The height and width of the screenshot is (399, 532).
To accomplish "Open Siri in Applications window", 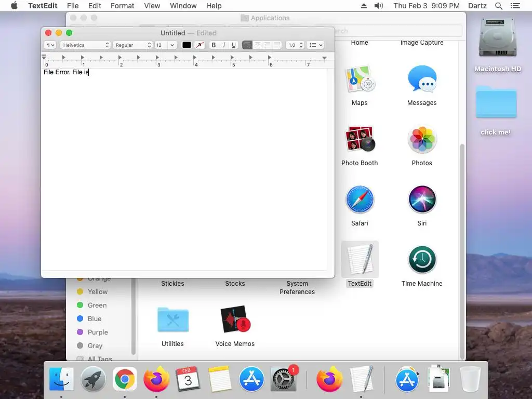I will [422, 199].
